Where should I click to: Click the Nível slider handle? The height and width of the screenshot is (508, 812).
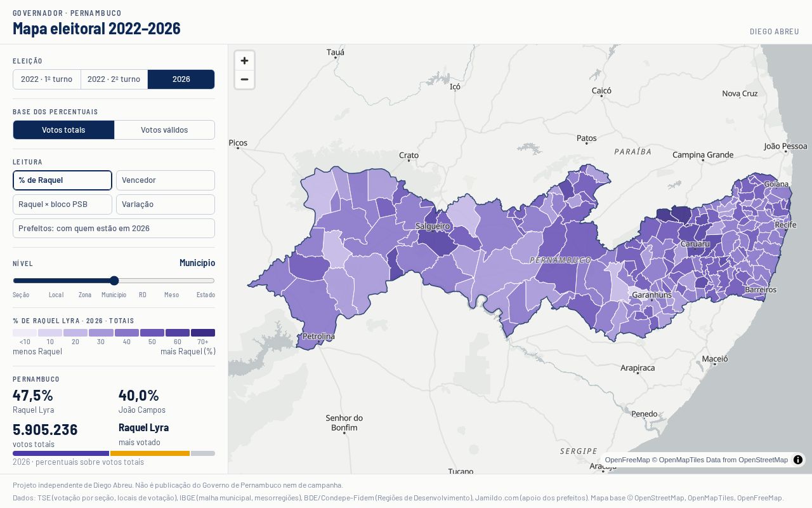pos(114,281)
